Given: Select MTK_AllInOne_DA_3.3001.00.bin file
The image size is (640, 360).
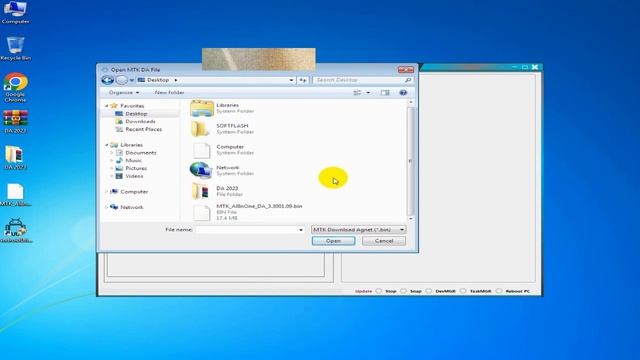Looking at the screenshot, I should point(247,212).
